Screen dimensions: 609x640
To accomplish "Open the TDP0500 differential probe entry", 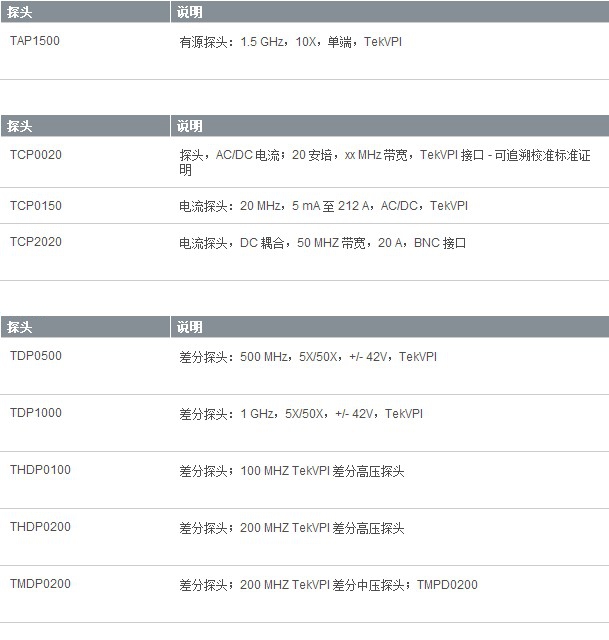I will point(36,356).
